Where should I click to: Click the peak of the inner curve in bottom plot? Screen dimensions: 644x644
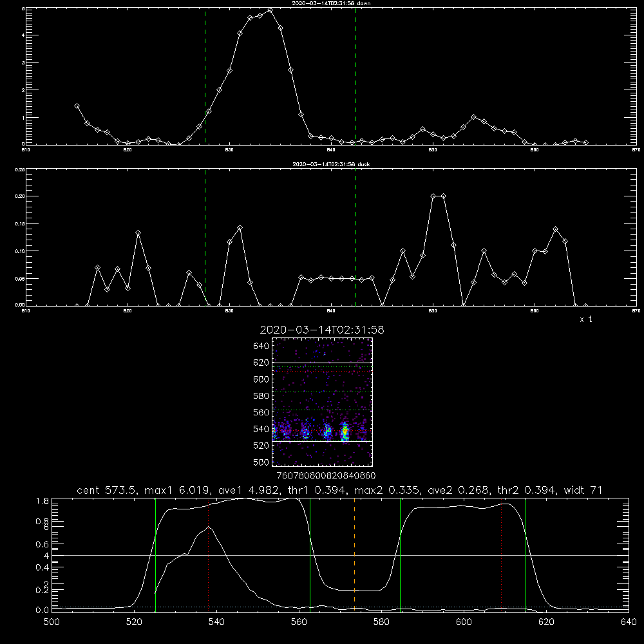208,527
